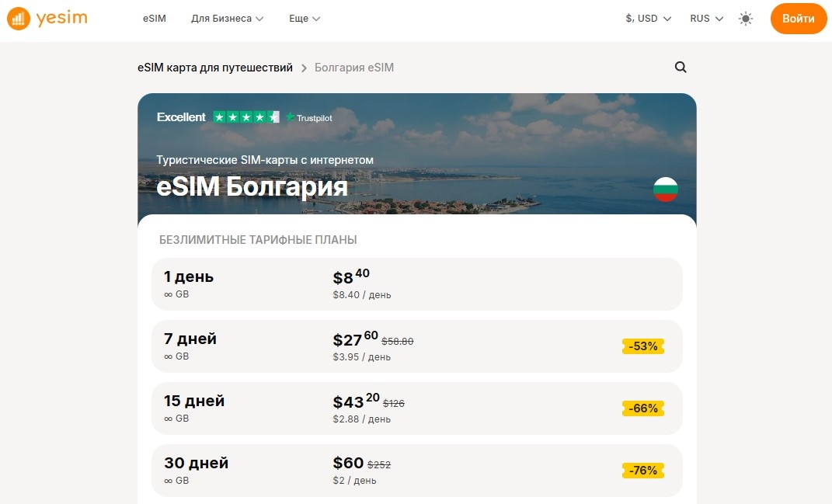This screenshot has height=504, width=832.
Task: Click the "Болгария eSIM" breadcrumb item
Action: coord(353,68)
